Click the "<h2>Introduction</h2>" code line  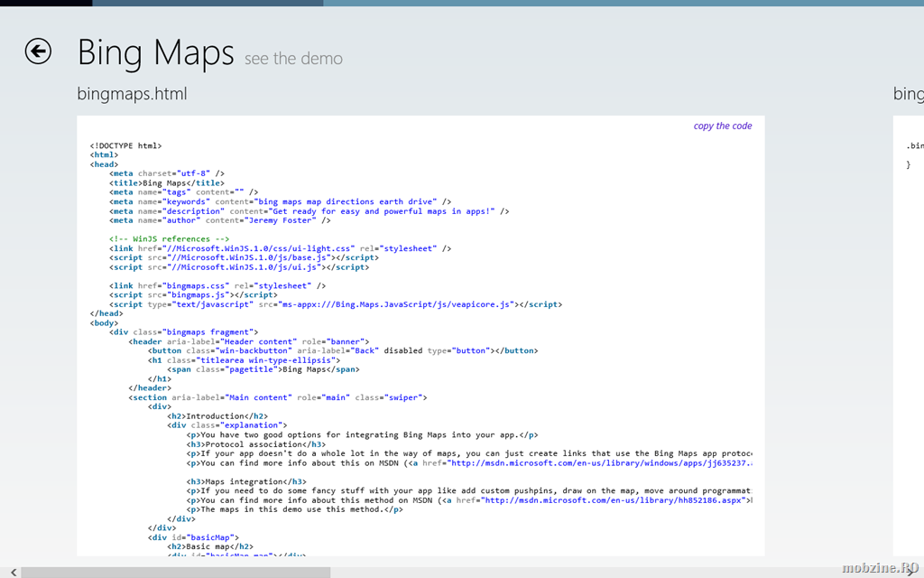pyautogui.click(x=217, y=416)
